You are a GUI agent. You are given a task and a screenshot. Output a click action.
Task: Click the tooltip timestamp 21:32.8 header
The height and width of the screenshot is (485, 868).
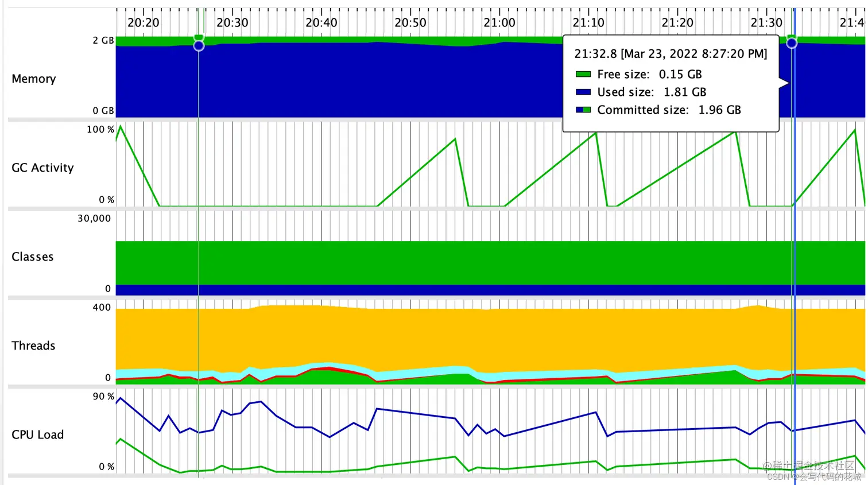(671, 54)
